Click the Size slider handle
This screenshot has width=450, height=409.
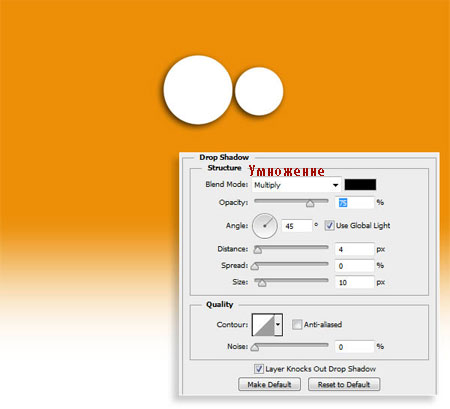(262, 283)
